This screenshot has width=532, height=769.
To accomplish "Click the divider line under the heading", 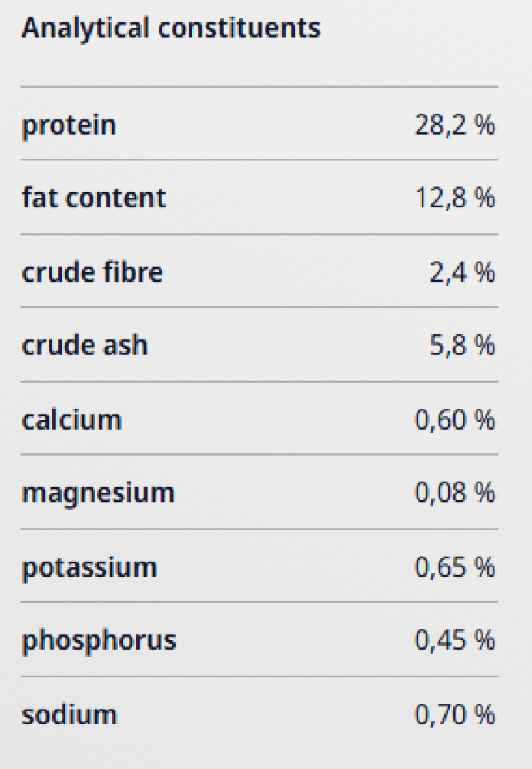I will [259, 86].
